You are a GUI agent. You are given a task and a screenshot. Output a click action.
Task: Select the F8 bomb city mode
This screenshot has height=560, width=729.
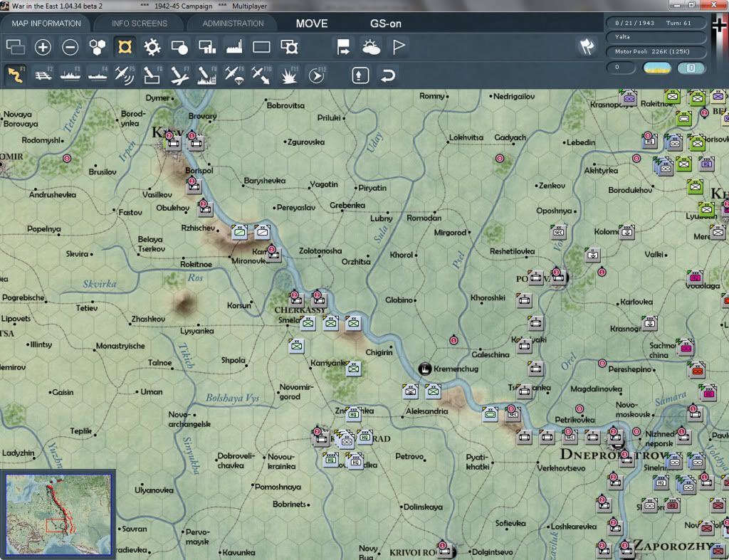pyautogui.click(x=207, y=75)
